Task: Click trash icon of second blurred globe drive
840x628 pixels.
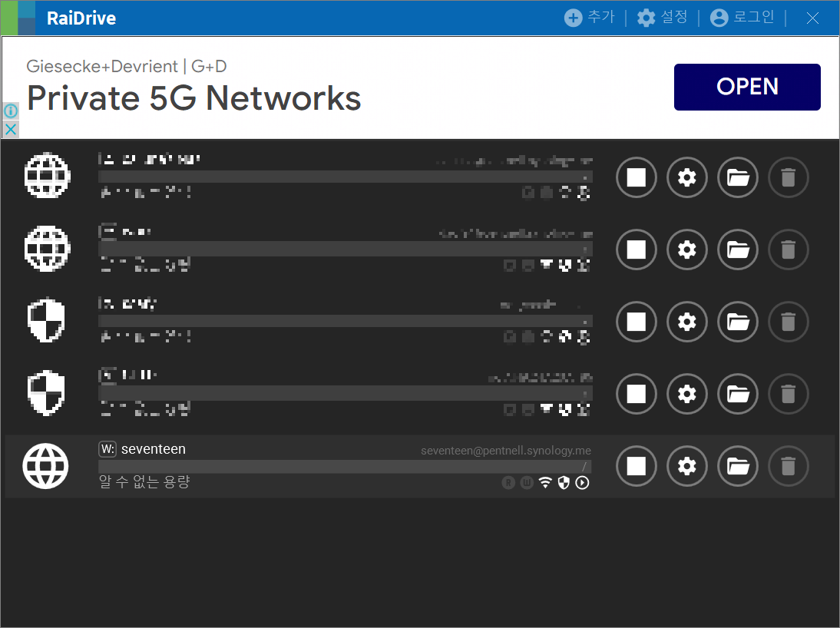Action: tap(788, 250)
